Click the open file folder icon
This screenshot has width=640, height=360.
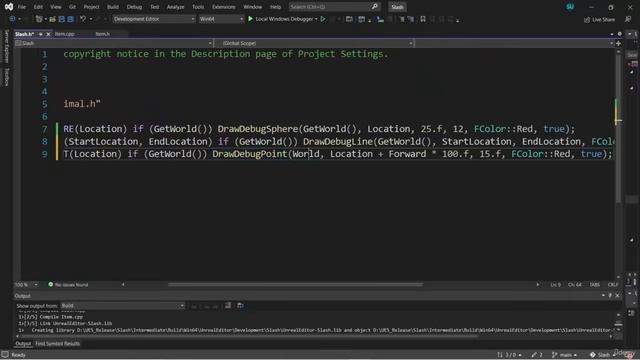tap(52, 19)
